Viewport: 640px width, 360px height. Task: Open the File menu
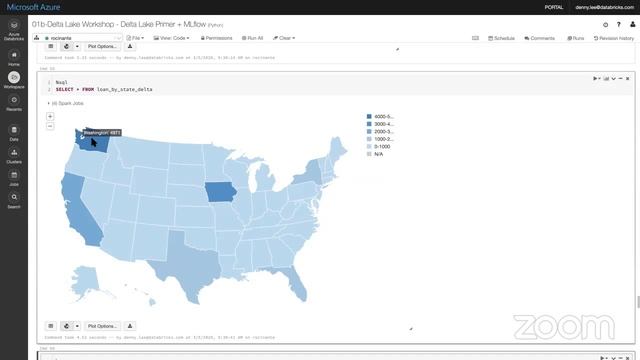coord(135,38)
